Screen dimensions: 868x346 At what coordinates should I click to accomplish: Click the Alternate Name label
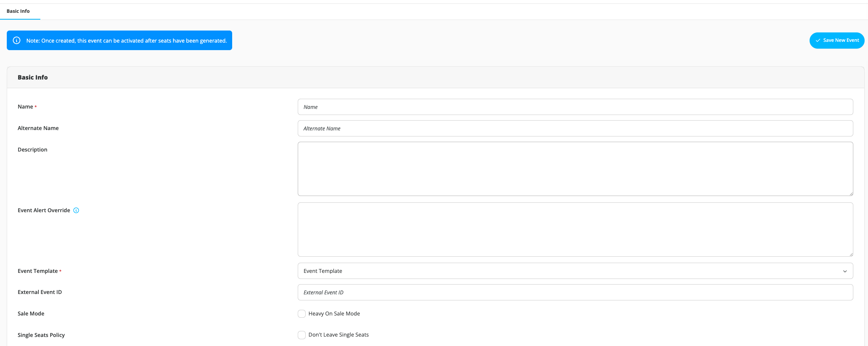point(38,128)
